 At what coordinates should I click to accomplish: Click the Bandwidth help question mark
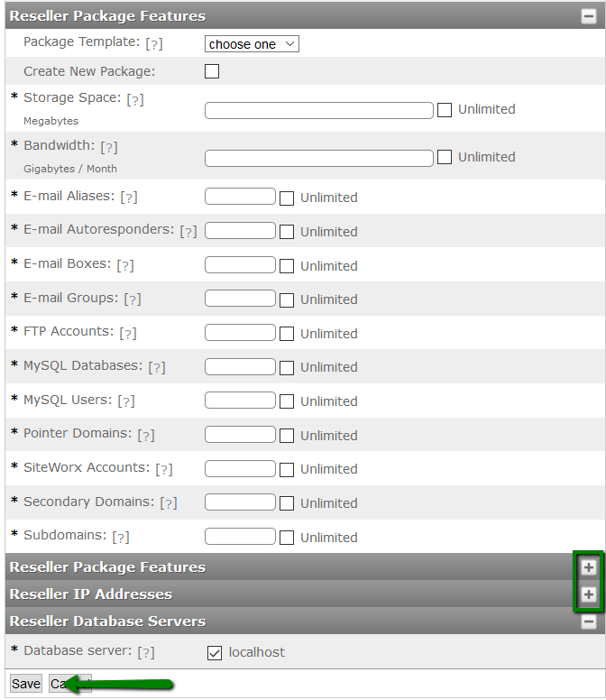pos(109,147)
